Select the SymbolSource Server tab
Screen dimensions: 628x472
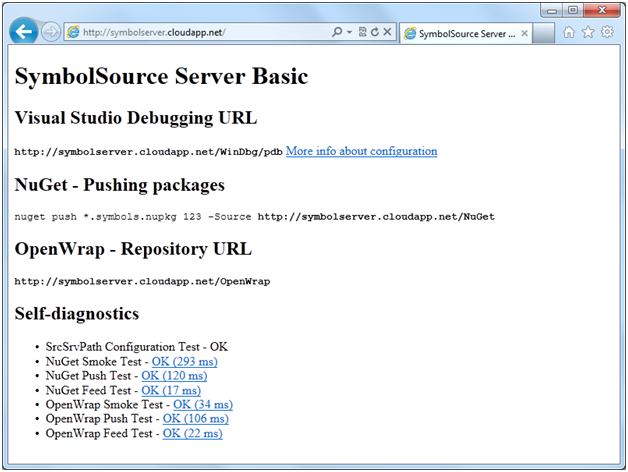pyautogui.click(x=466, y=34)
